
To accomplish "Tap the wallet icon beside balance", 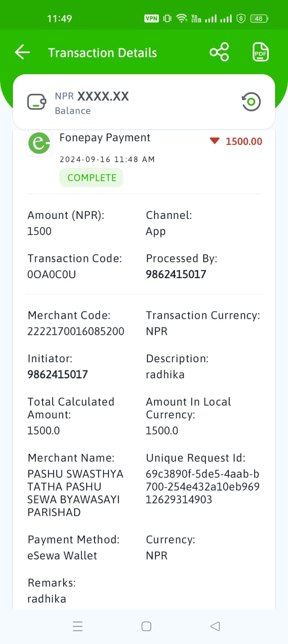I will pyautogui.click(x=37, y=102).
